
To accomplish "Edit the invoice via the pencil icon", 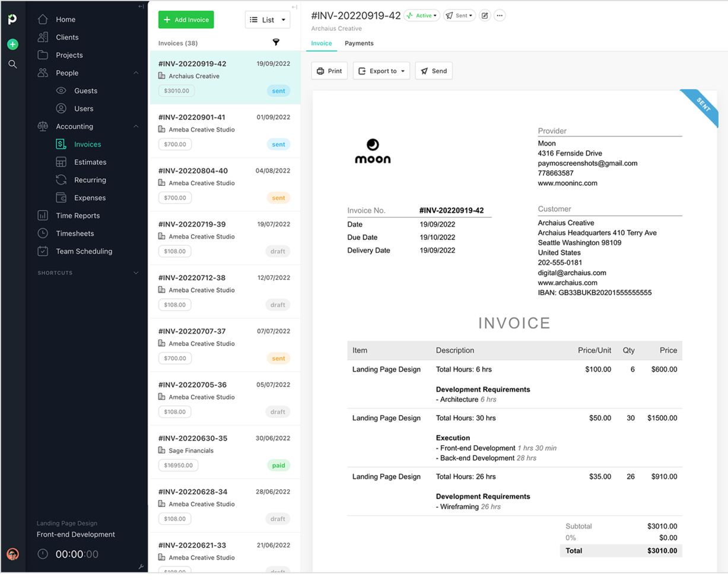I will tap(484, 15).
